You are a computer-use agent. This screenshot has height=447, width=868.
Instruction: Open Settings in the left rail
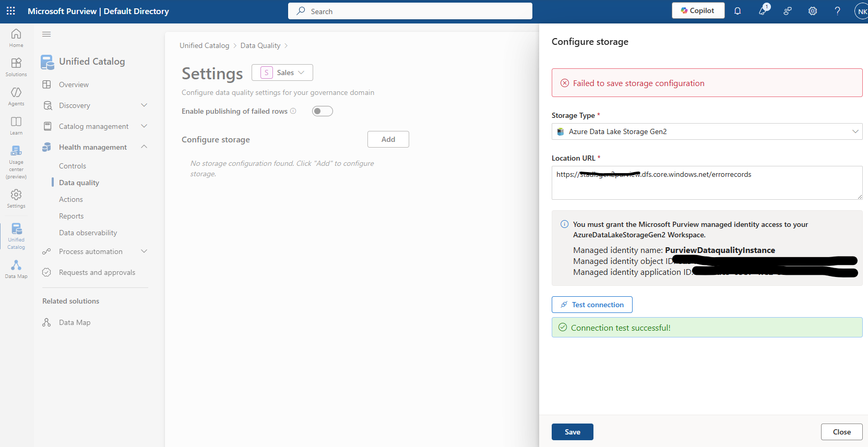16,198
